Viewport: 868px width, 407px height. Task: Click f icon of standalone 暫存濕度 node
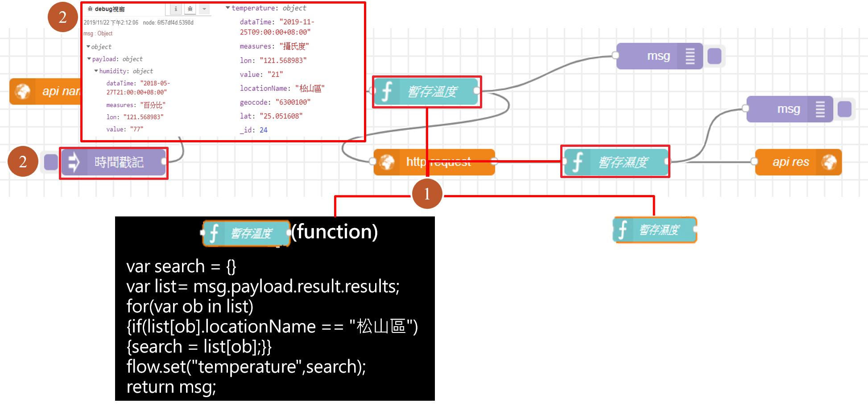(x=623, y=230)
